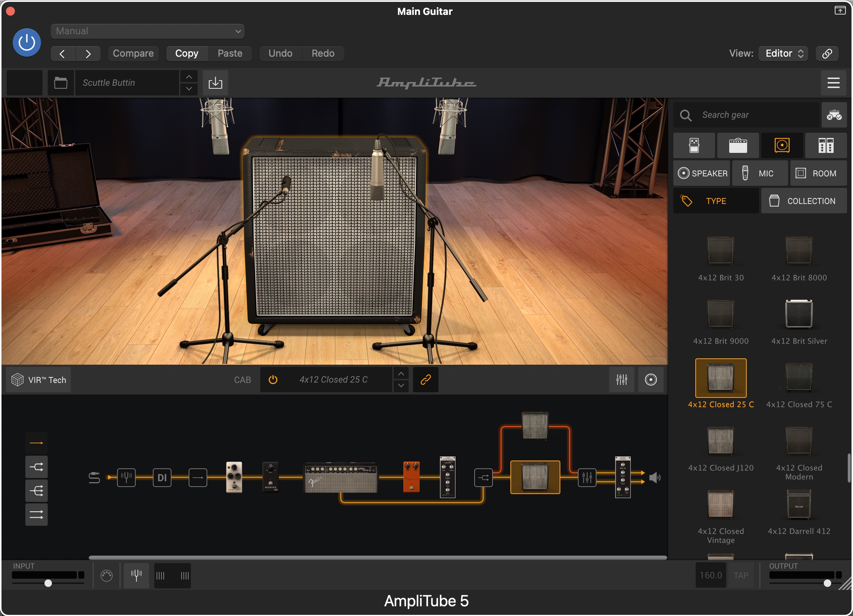Switch to the rack effects gear tab
853x616 pixels.
[x=826, y=145]
